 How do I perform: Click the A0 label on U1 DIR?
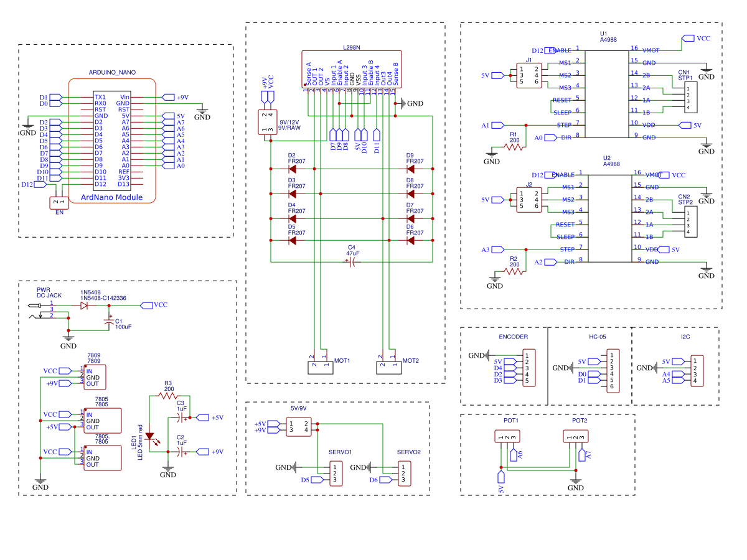click(546, 138)
